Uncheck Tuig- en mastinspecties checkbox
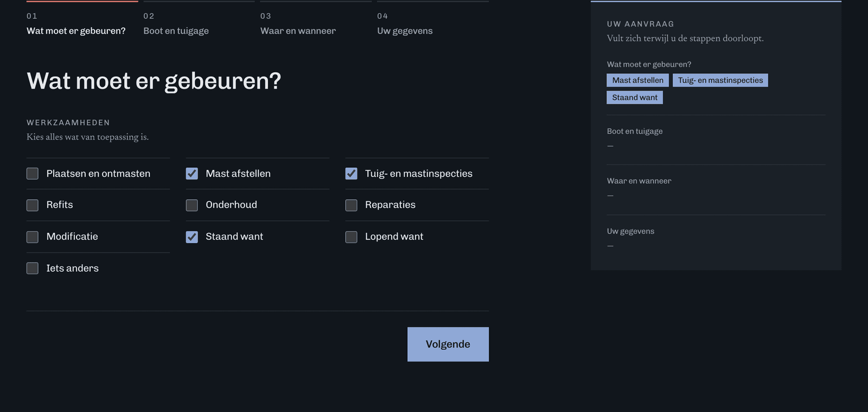Viewport: 868px width, 412px height. 352,174
